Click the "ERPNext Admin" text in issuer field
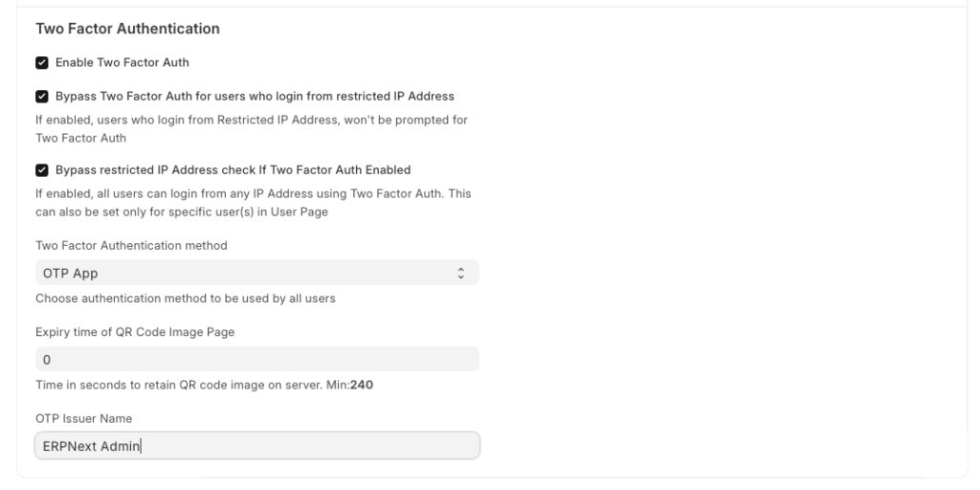Image resolution: width=980 pixels, height=490 pixels. (91, 446)
